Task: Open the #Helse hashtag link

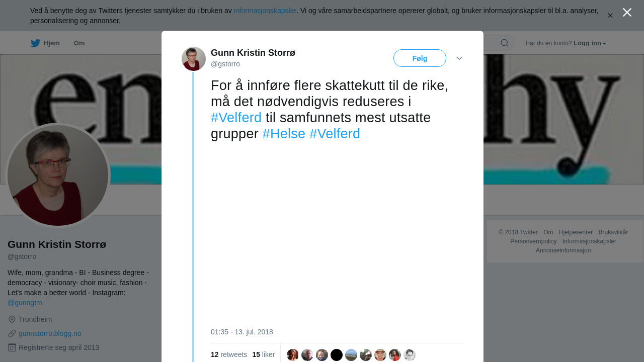Action: point(284,134)
